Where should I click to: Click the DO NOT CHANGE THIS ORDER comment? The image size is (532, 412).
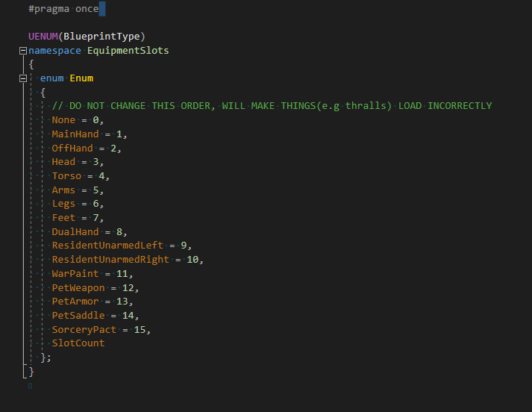coord(272,106)
